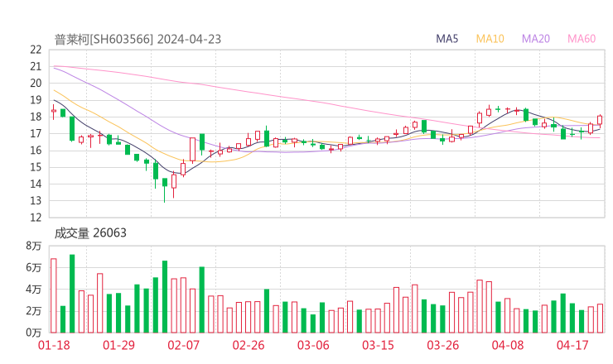Click the price axis value 18
This screenshot has height=364, width=613.
tap(36, 117)
